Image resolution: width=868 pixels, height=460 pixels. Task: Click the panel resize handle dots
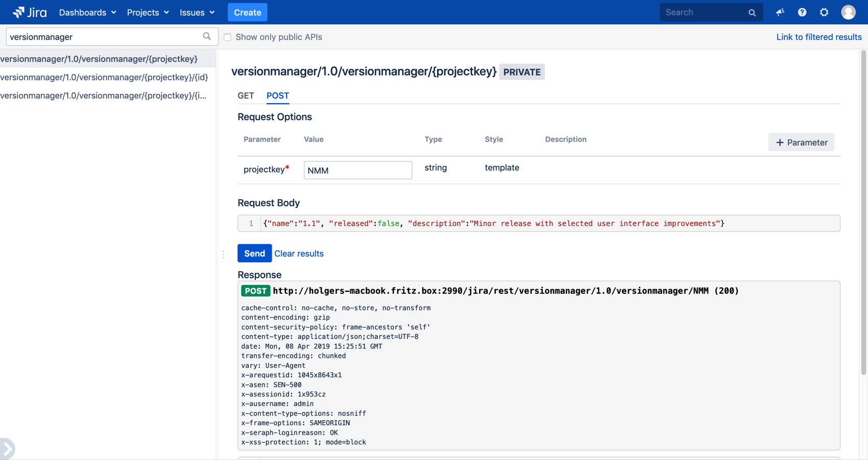[223, 254]
